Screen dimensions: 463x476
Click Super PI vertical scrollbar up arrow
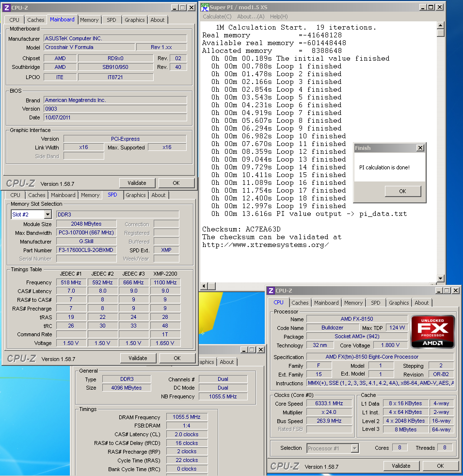tap(441, 25)
